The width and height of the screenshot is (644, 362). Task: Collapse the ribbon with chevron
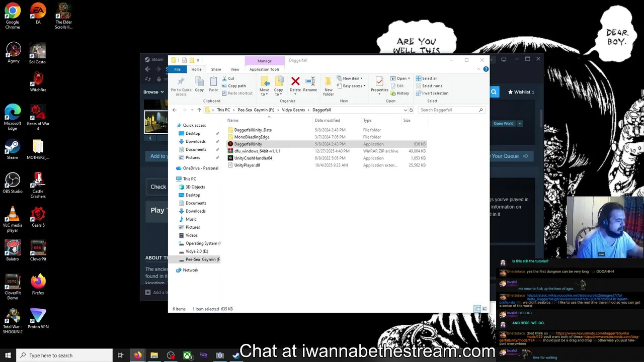[478, 69]
